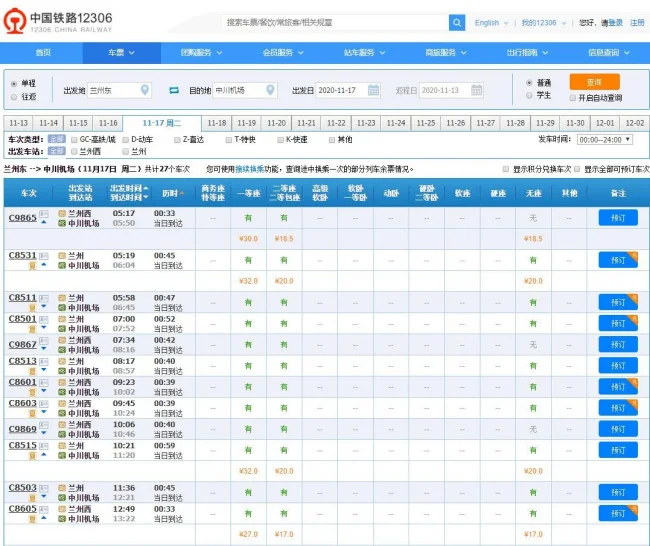Image resolution: width=650 pixels, height=546 pixels.
Task: Open stop info icon for train C8515
Action: [44, 447]
